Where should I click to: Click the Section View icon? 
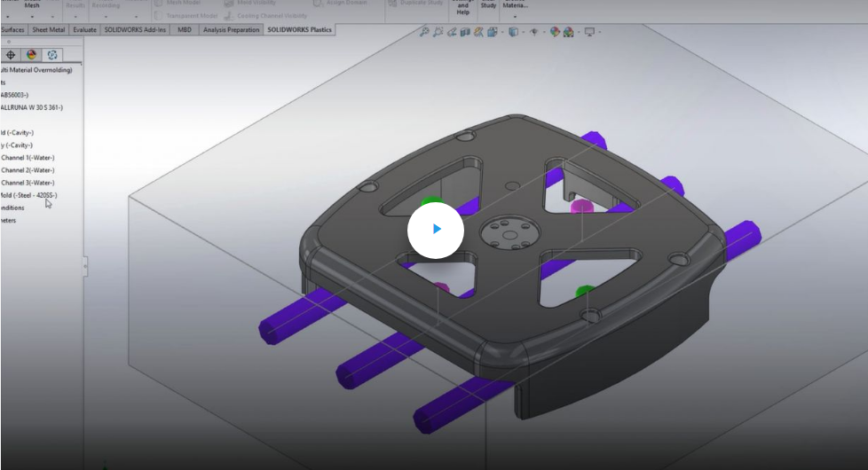point(465,32)
